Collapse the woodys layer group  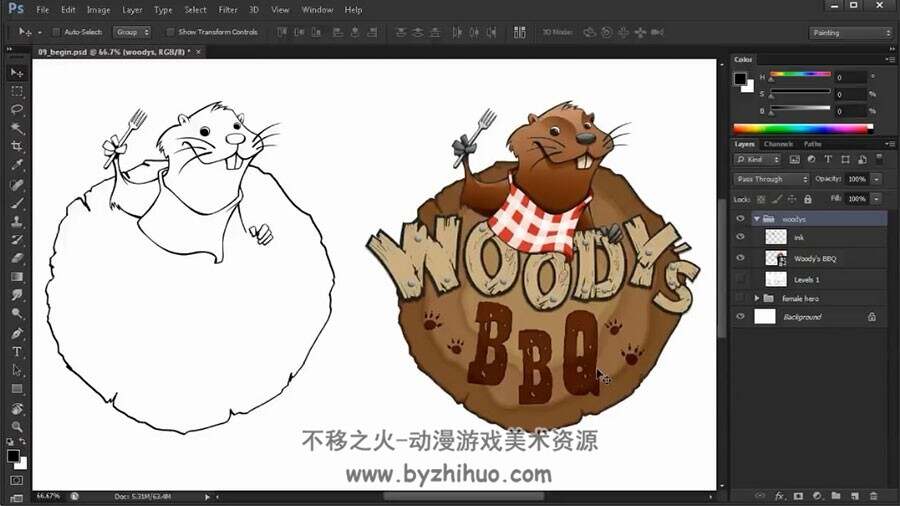(x=757, y=219)
